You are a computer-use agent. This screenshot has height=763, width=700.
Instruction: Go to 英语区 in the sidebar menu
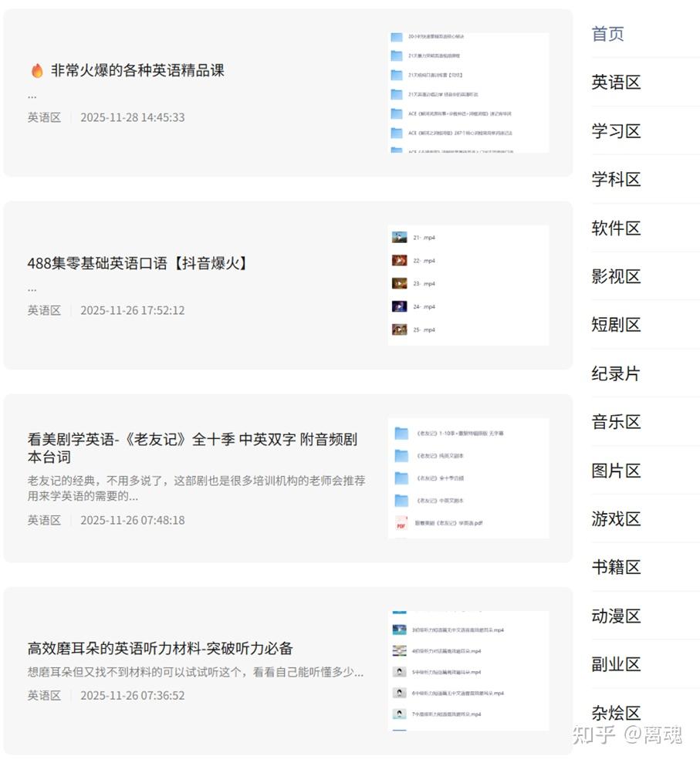(x=616, y=83)
